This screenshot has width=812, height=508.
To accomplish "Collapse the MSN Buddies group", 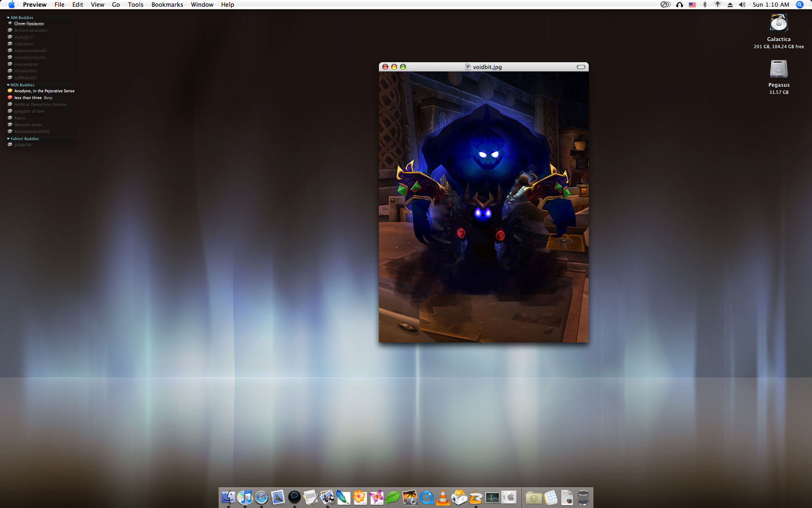I will pyautogui.click(x=8, y=85).
